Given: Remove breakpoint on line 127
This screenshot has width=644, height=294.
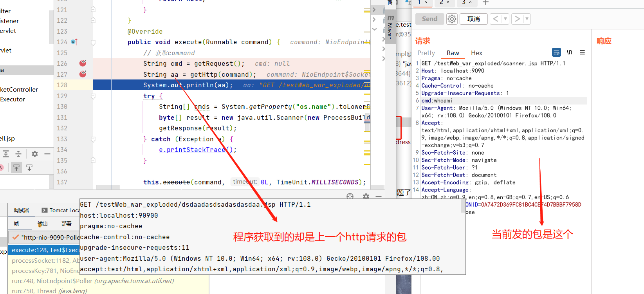Looking at the screenshot, I should pyautogui.click(x=83, y=74).
